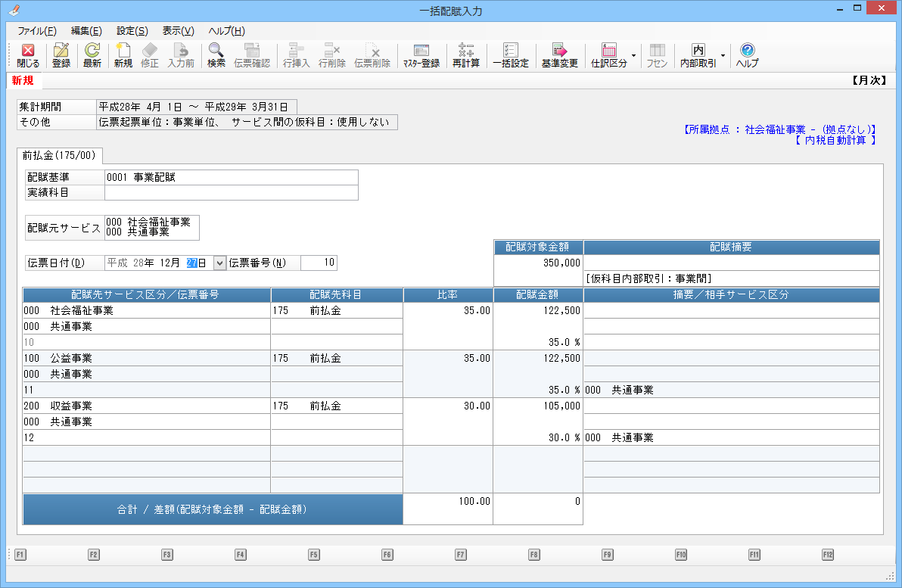902x588 pixels.
Task: Open the ﾏｽﾀｰ登録 master registration icon
Action: click(421, 55)
